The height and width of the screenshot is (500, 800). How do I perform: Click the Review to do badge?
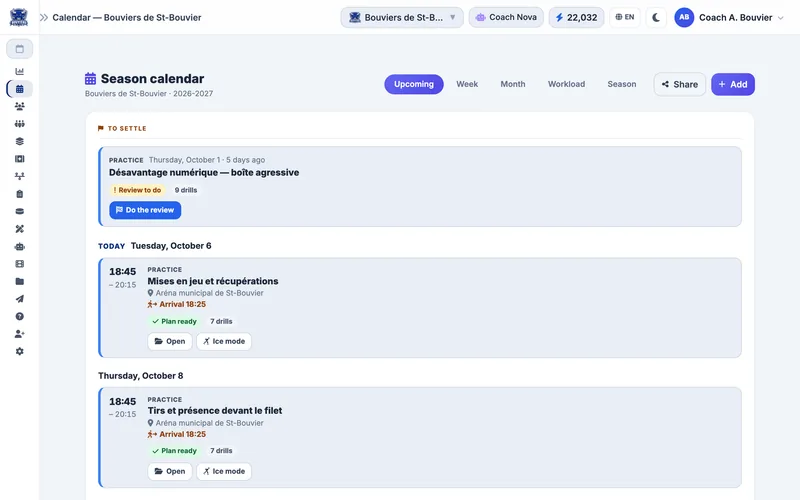tap(137, 190)
